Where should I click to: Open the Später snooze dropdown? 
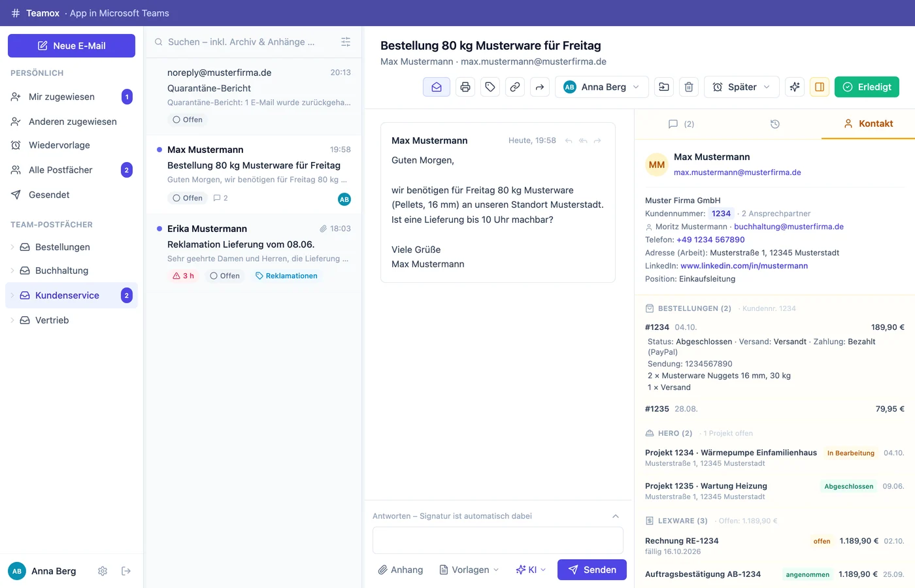tap(742, 87)
